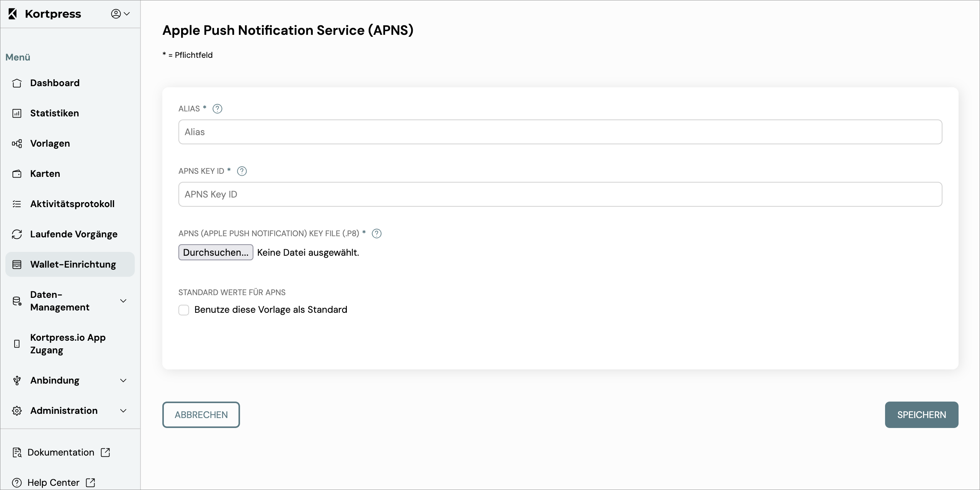The height and width of the screenshot is (490, 980).
Task: Expand the Administration submenu chevron
Action: pos(123,411)
